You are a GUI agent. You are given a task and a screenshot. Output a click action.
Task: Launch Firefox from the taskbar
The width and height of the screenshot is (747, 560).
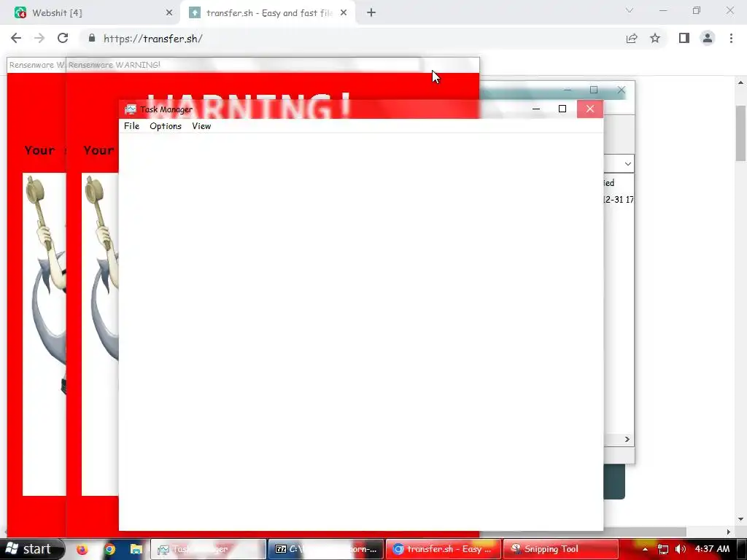click(x=82, y=550)
